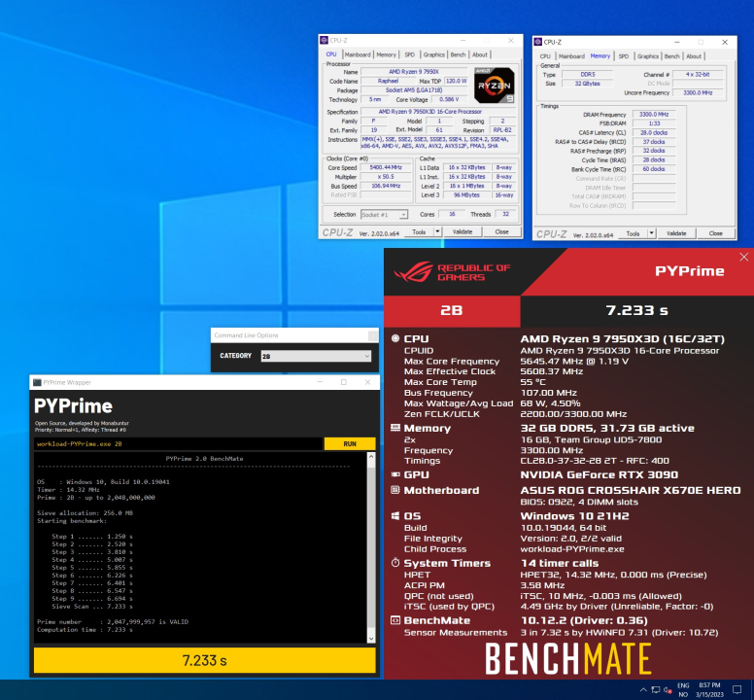Select Memory tab in right CPU-Z window

click(600, 55)
